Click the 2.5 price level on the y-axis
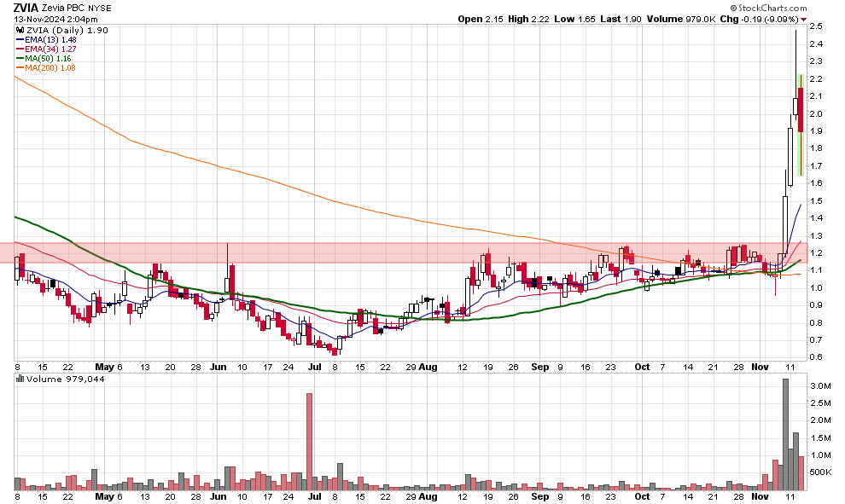 pos(816,26)
